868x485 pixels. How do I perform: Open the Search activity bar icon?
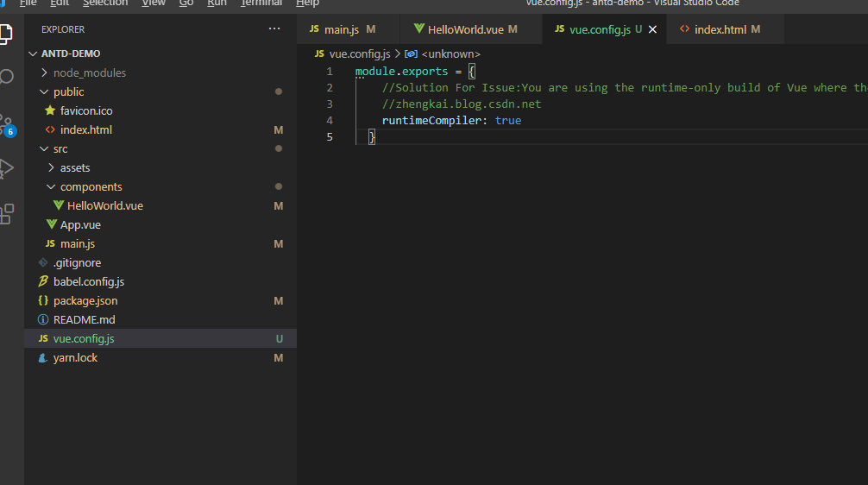5,77
